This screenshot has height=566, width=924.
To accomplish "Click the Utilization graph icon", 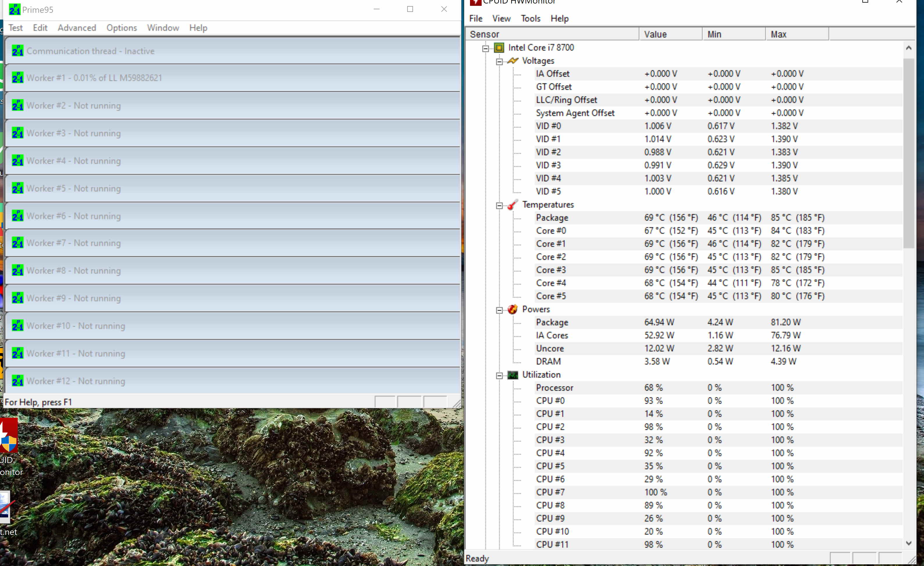I will pos(513,375).
